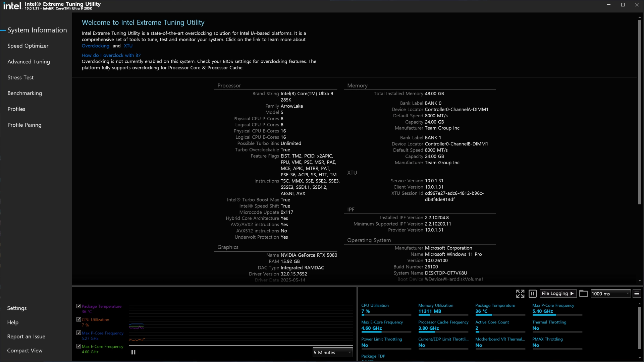
Task: Open the monitor list hamburger menu
Action: click(x=637, y=294)
